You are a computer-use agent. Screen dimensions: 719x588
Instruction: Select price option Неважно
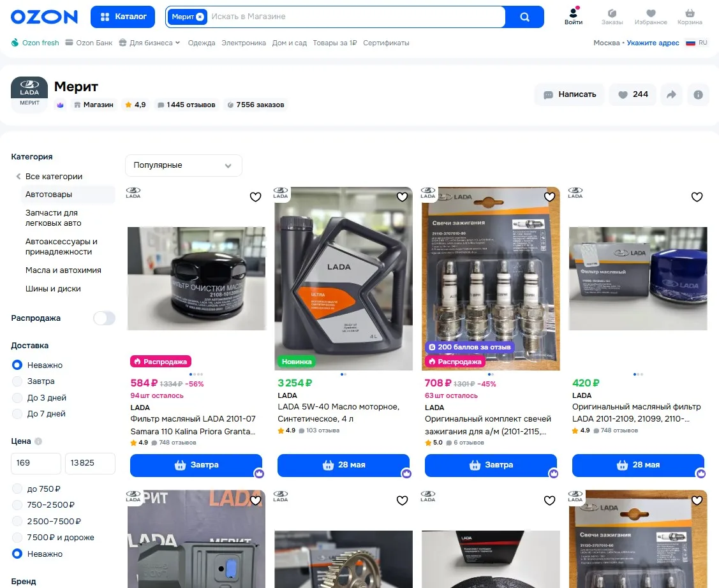[17, 554]
